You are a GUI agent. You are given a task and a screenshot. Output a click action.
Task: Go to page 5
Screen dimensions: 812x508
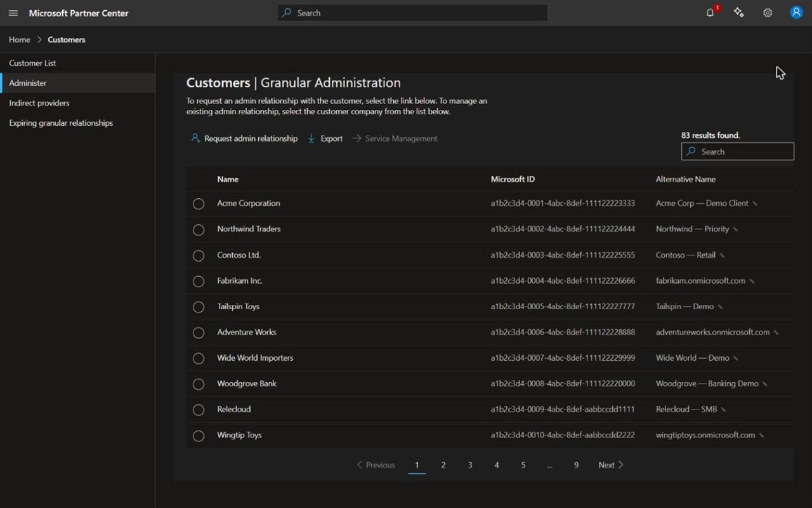pos(523,465)
